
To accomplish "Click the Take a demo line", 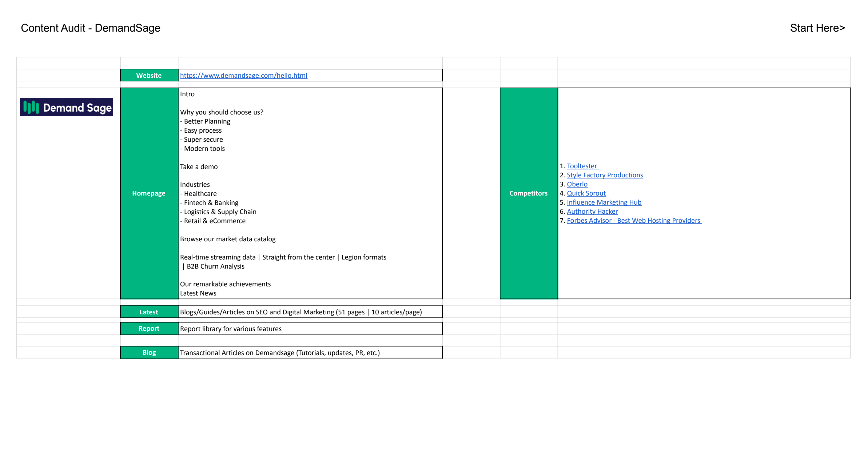I will 199,167.
